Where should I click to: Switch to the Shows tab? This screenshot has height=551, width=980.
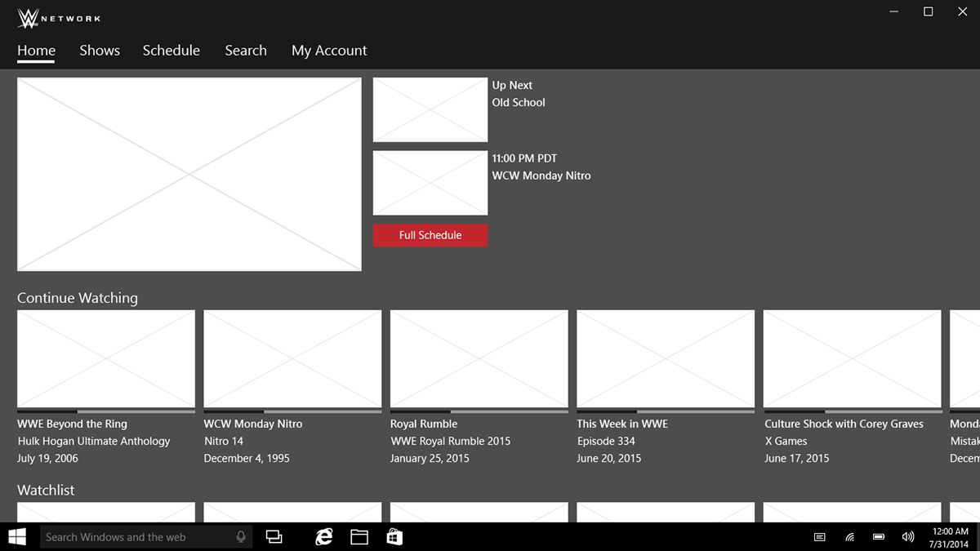[100, 51]
